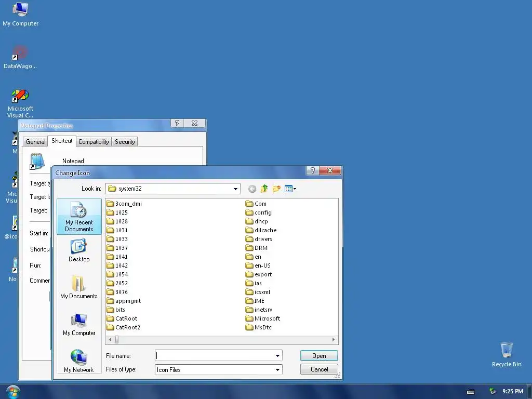Select the CatRoot folder

pos(122,318)
